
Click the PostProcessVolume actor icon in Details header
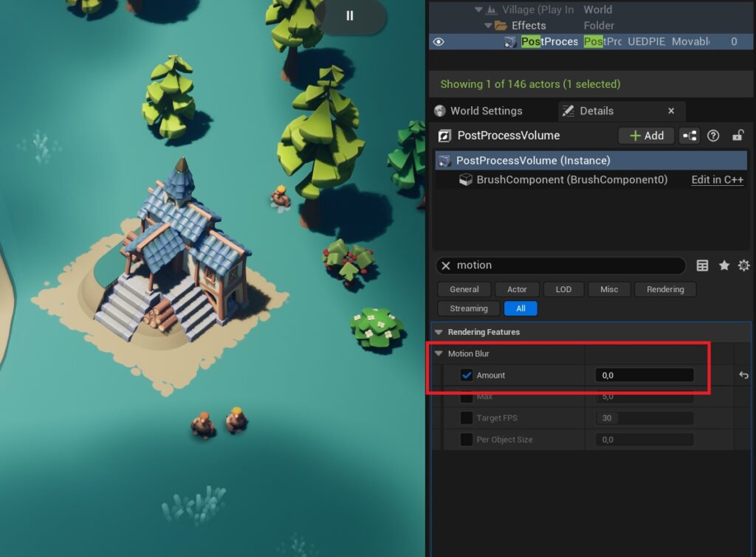(x=444, y=136)
